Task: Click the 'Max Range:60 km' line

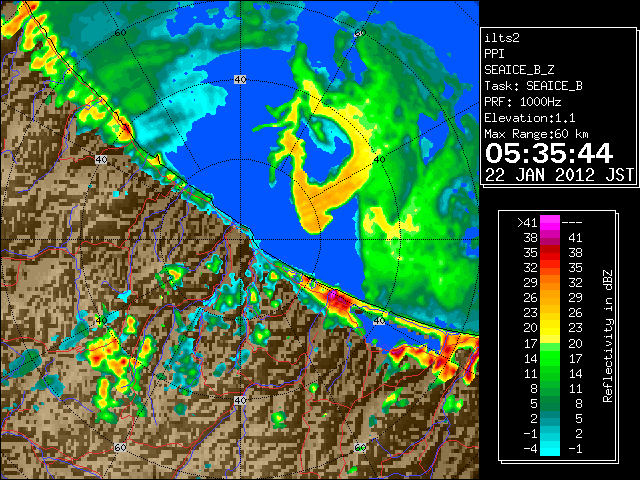Action: [536, 134]
